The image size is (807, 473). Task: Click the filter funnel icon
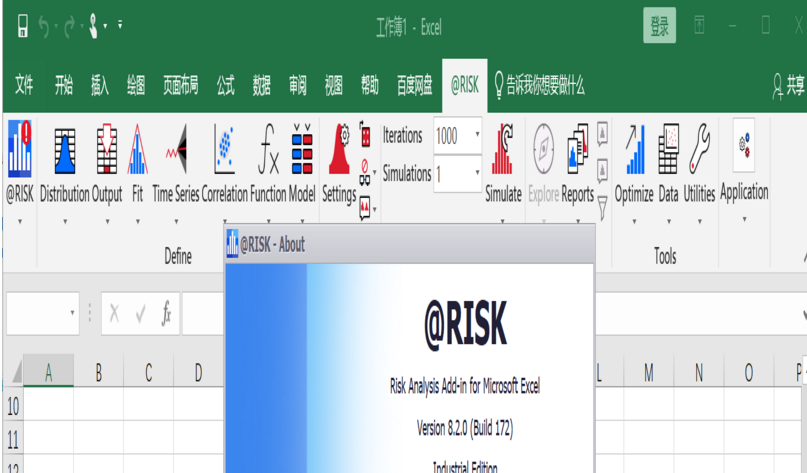602,208
